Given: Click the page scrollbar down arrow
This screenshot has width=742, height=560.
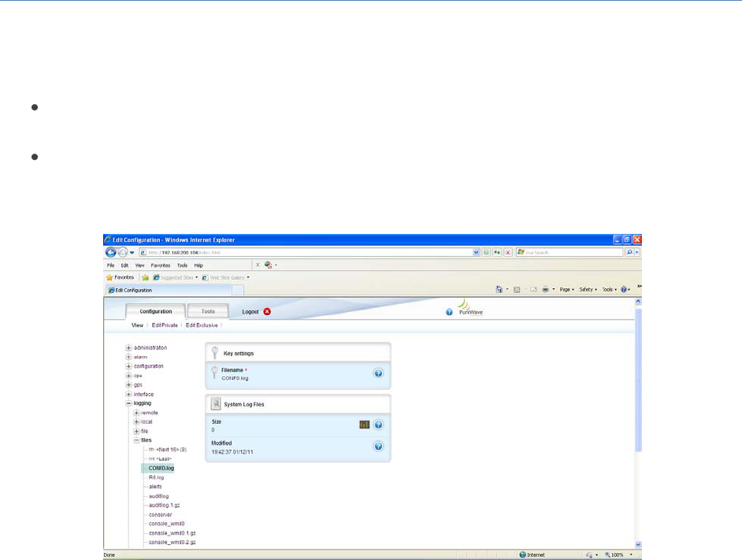Looking at the screenshot, I should 638,544.
